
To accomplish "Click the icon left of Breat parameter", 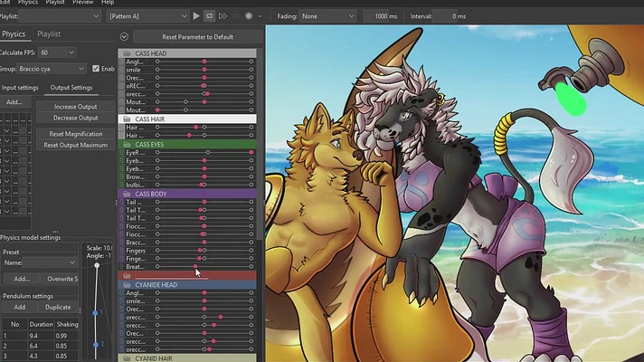I will pyautogui.click(x=121, y=267).
